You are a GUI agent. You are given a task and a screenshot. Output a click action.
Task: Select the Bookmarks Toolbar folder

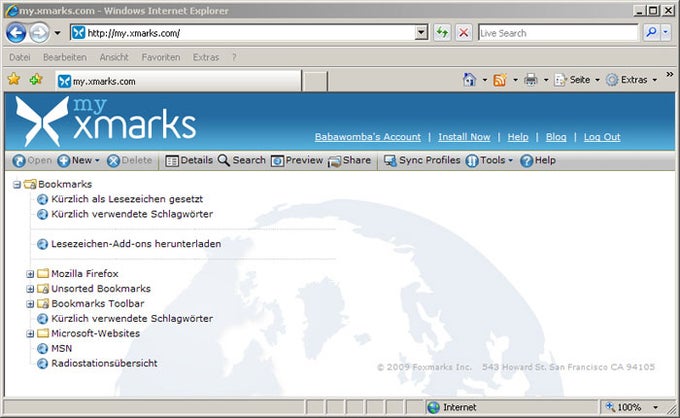[98, 304]
